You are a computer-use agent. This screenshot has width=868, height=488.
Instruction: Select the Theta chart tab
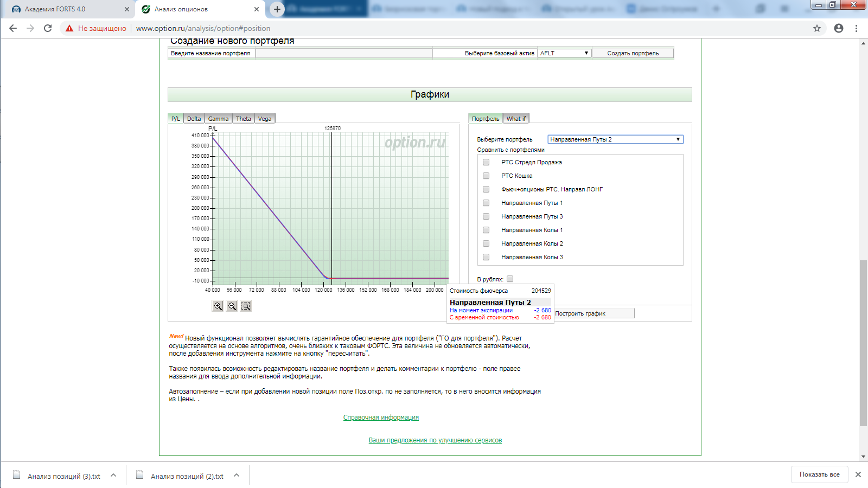click(x=244, y=119)
